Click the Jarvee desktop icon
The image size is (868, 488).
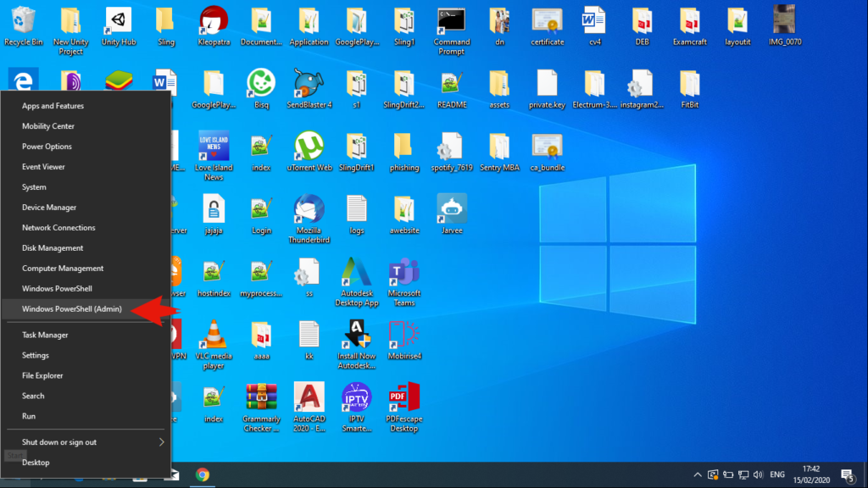click(452, 214)
